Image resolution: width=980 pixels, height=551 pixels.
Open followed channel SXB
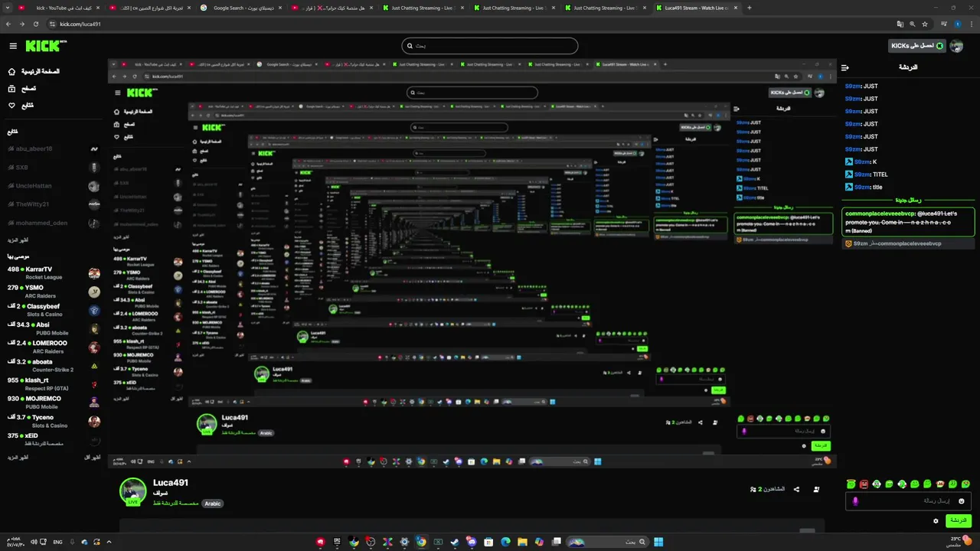pos(54,167)
